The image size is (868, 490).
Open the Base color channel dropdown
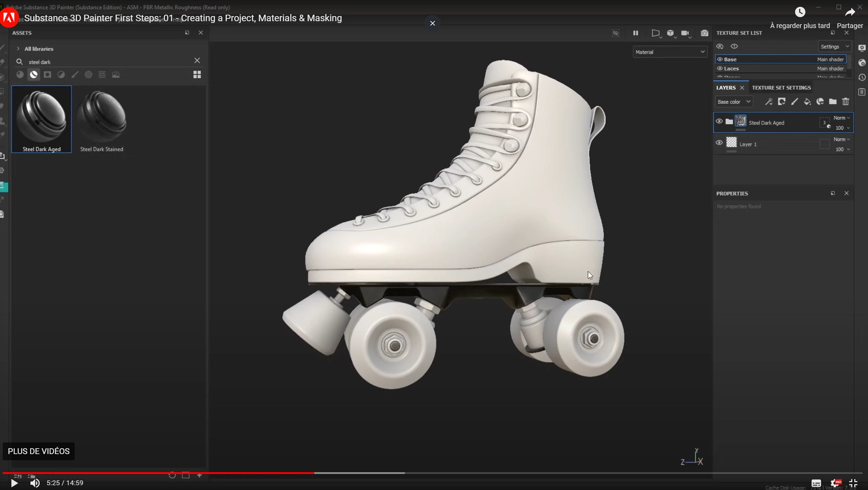click(734, 102)
